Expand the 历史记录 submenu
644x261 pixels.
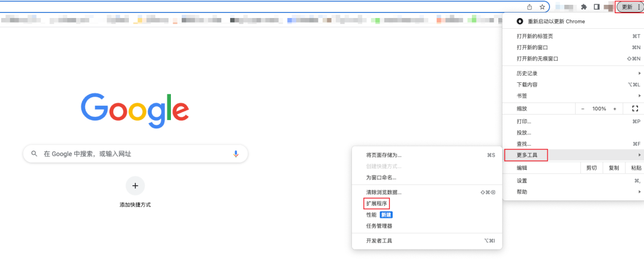(573, 73)
